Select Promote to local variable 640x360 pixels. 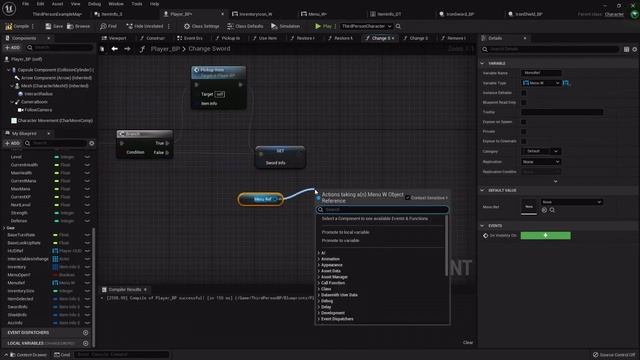[345, 232]
